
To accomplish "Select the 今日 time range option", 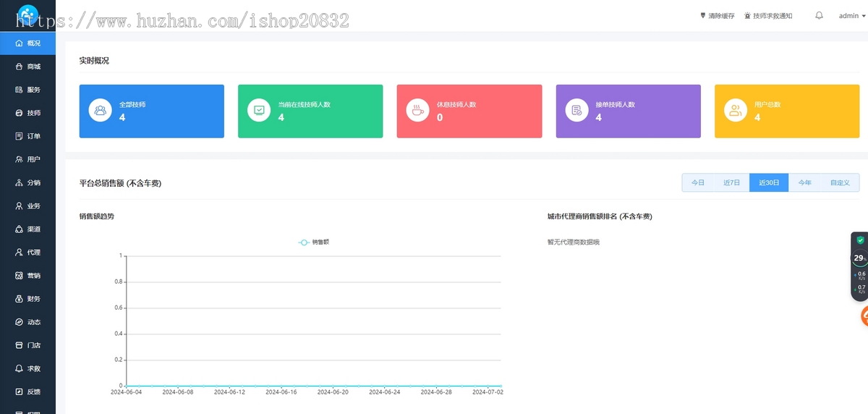I will [x=697, y=183].
